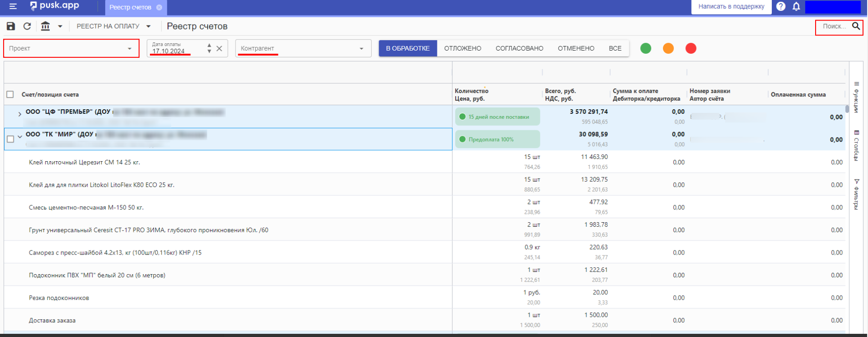Click the Количество Цена column header
The width and height of the screenshot is (868, 337).
pos(472,95)
